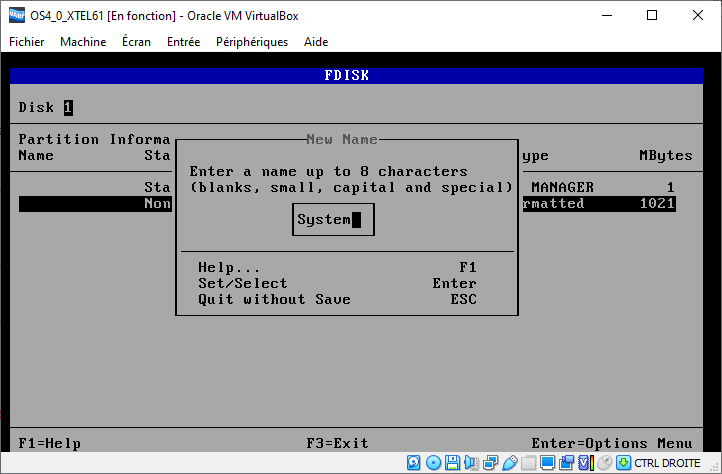
Task: Click the green arrow keyboard capture icon
Action: pos(624,463)
